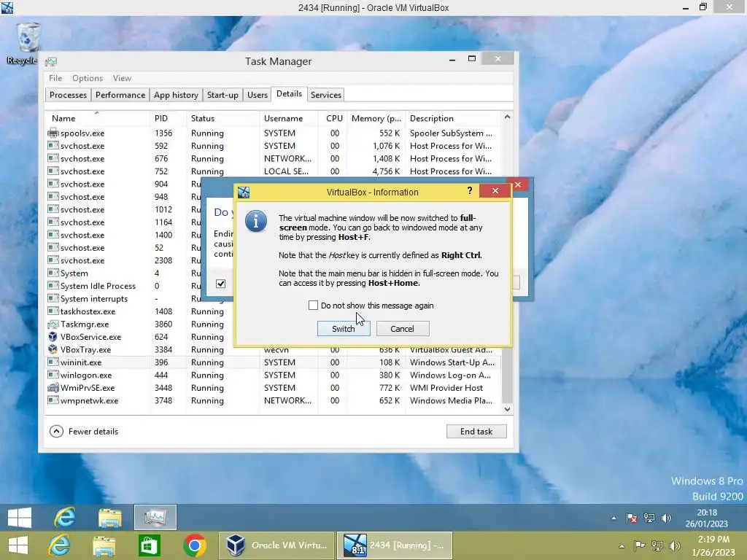Check 'Do not show this message again'
Viewport: 747px width, 560px height.
tap(313, 306)
